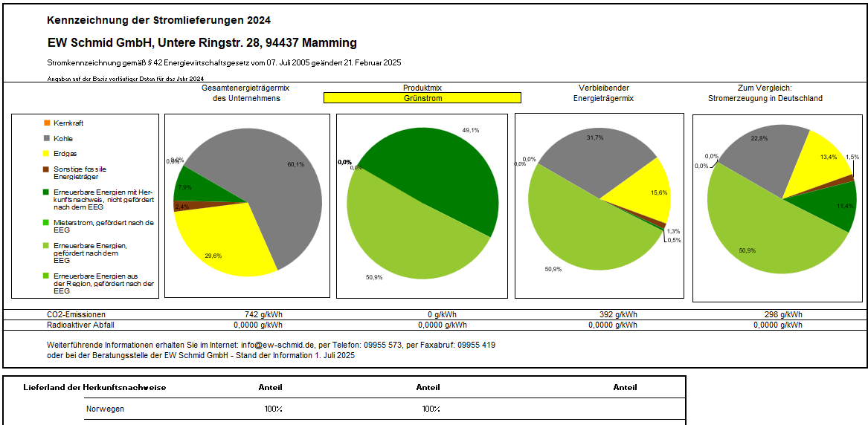The height and width of the screenshot is (425, 868).
Task: Click the orange Kernkraft legend swatch
Action: pos(48,123)
